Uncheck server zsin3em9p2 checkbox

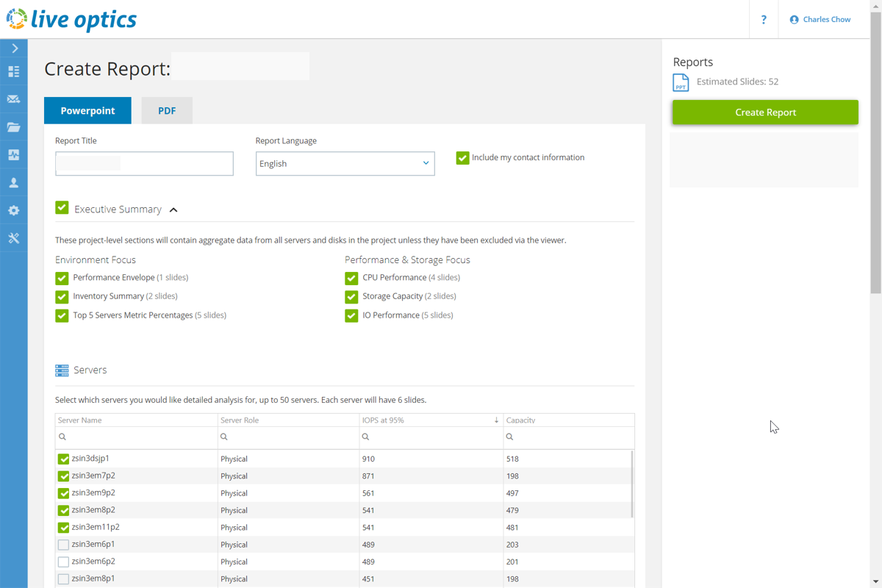coord(63,493)
